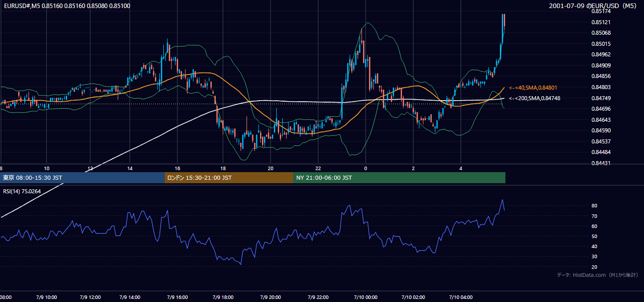Select the ロンドン 15:30-21:00 JST session bar
644x302 pixels.
(229, 178)
